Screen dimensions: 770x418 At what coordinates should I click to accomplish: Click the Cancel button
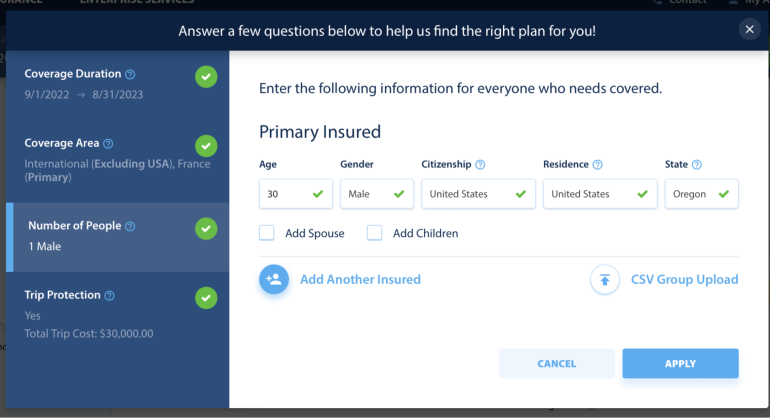(x=556, y=364)
